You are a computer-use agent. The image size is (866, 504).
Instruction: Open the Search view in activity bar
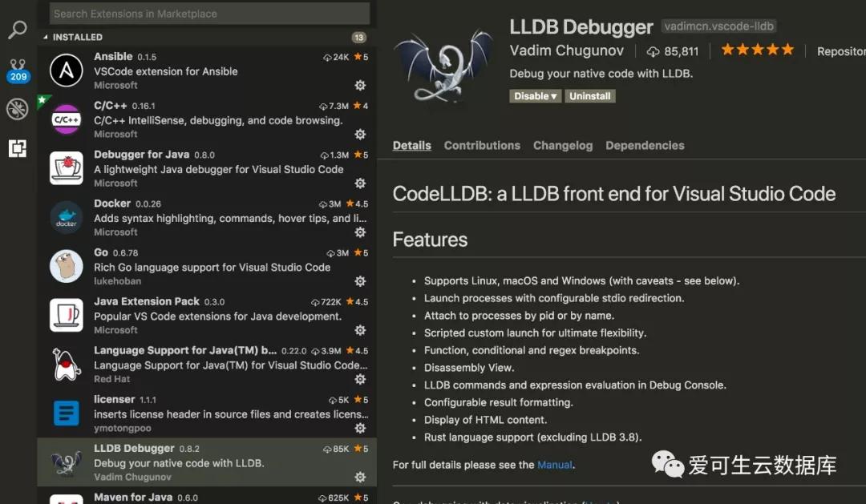(x=18, y=30)
